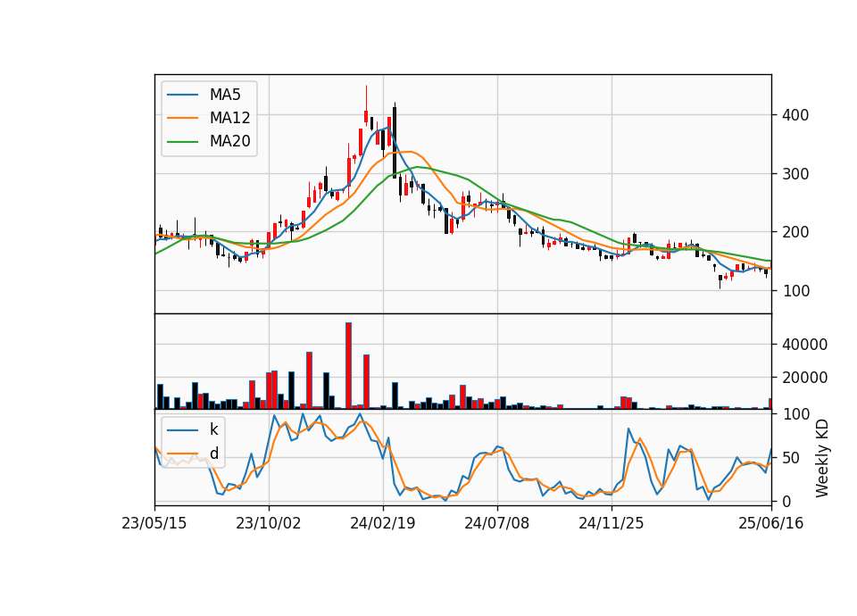
Task: Click the tallest red volume bar
Action: pyautogui.click(x=348, y=366)
